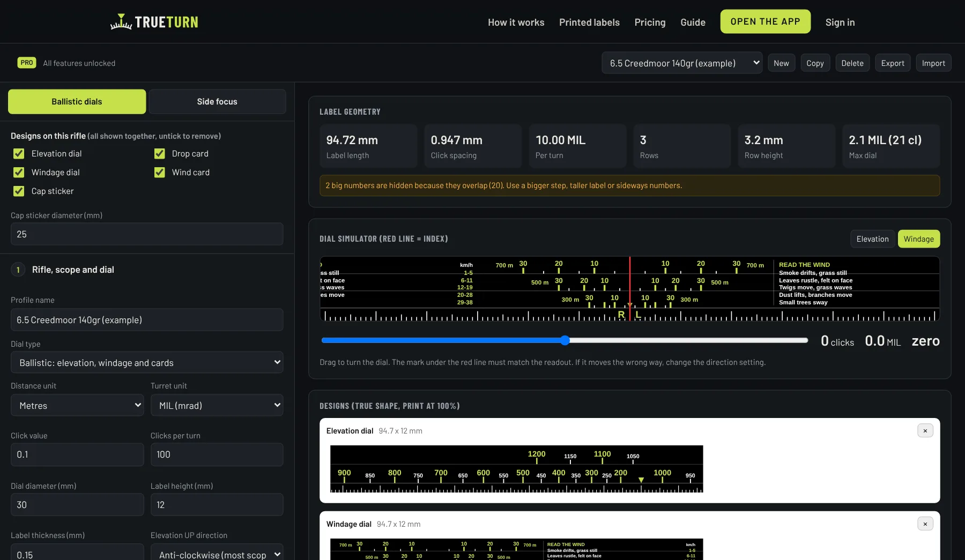965x560 pixels.
Task: Click the TrueTurn logo
Action: [154, 22]
